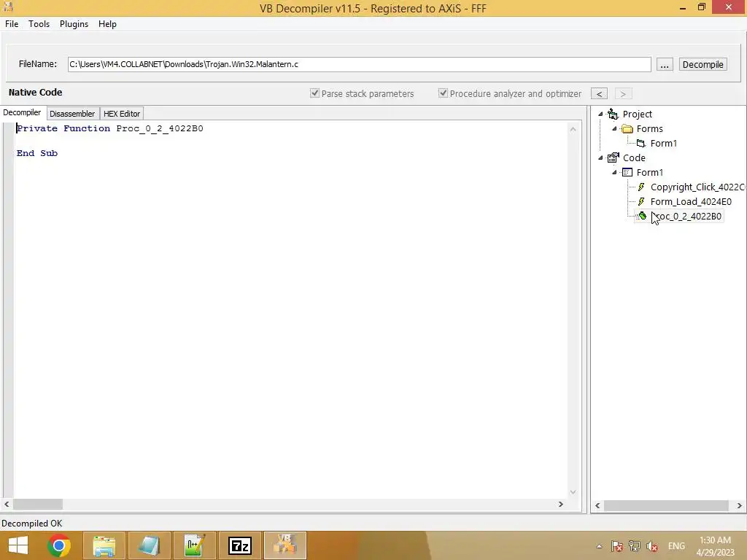Select Form1 under the Forms folder
The width and height of the screenshot is (747, 560).
pyautogui.click(x=664, y=144)
